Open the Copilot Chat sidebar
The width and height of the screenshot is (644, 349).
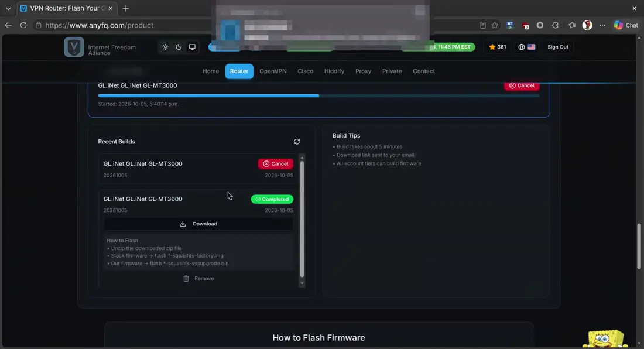pyautogui.click(x=626, y=25)
